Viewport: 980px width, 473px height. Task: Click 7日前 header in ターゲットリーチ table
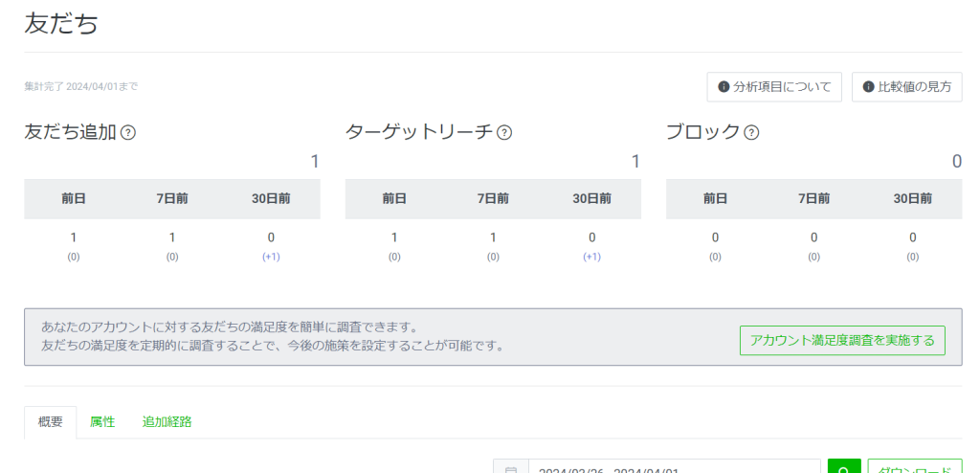pyautogui.click(x=493, y=199)
